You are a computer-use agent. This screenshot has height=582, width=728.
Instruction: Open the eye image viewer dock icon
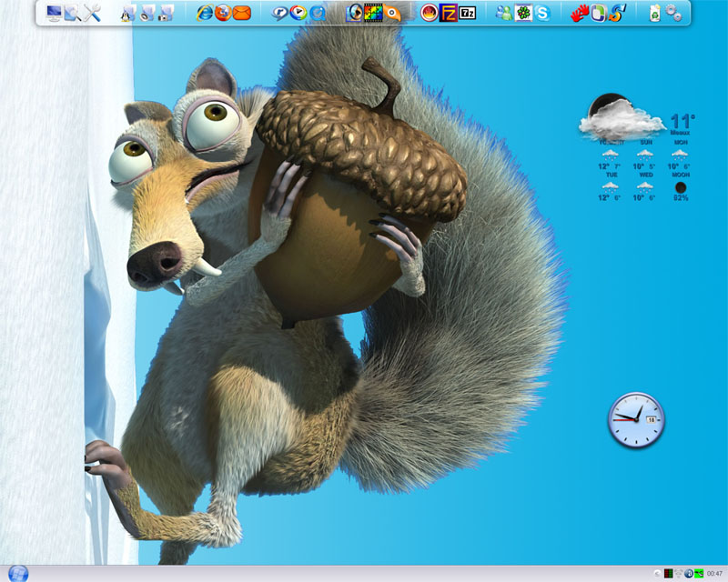[x=355, y=13]
